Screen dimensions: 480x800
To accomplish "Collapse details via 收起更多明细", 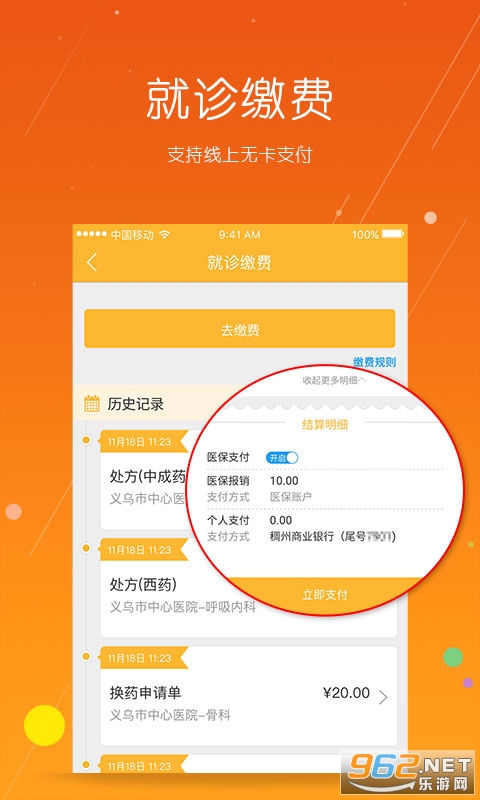I will pyautogui.click(x=334, y=380).
